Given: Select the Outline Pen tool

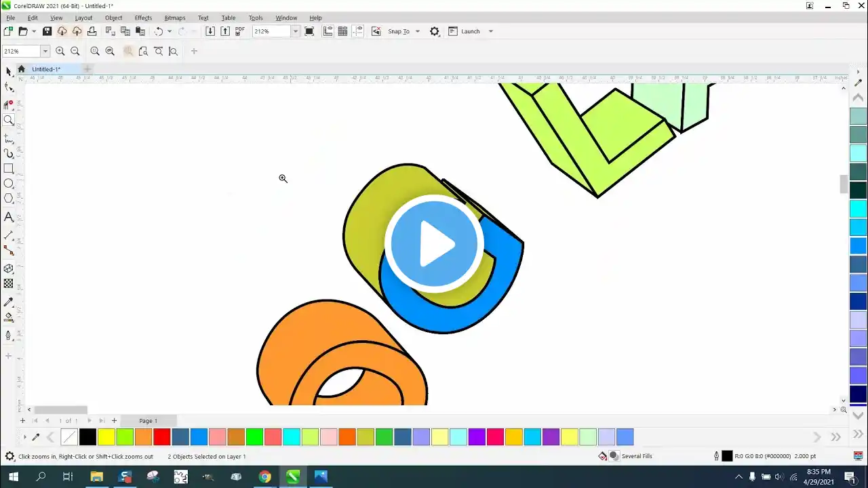Looking at the screenshot, I should pyautogui.click(x=9, y=335).
